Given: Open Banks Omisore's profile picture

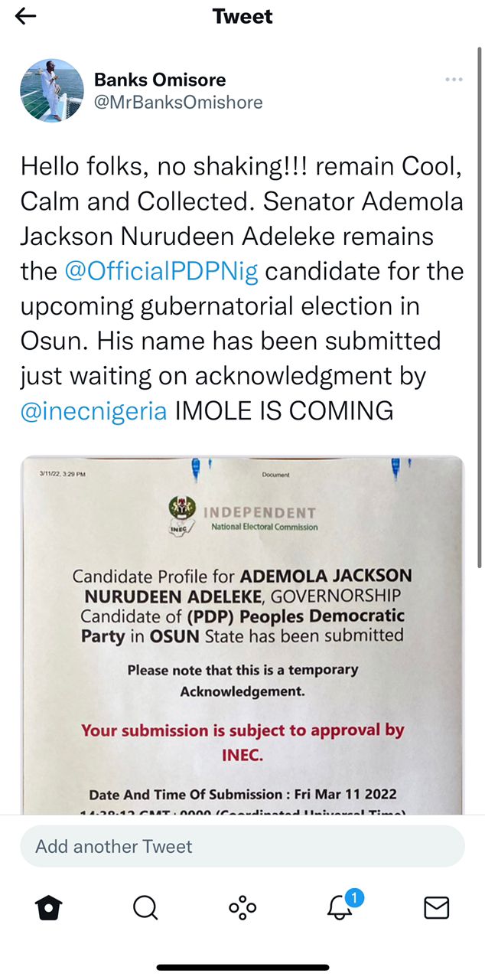Looking at the screenshot, I should pos(52,90).
